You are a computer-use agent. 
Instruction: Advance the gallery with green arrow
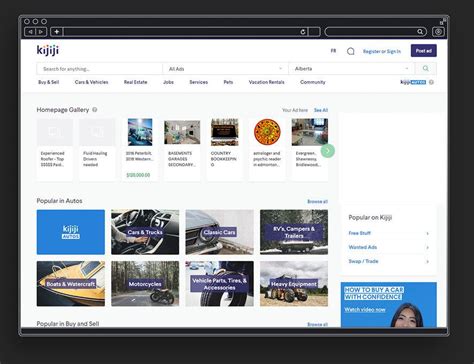(x=328, y=151)
